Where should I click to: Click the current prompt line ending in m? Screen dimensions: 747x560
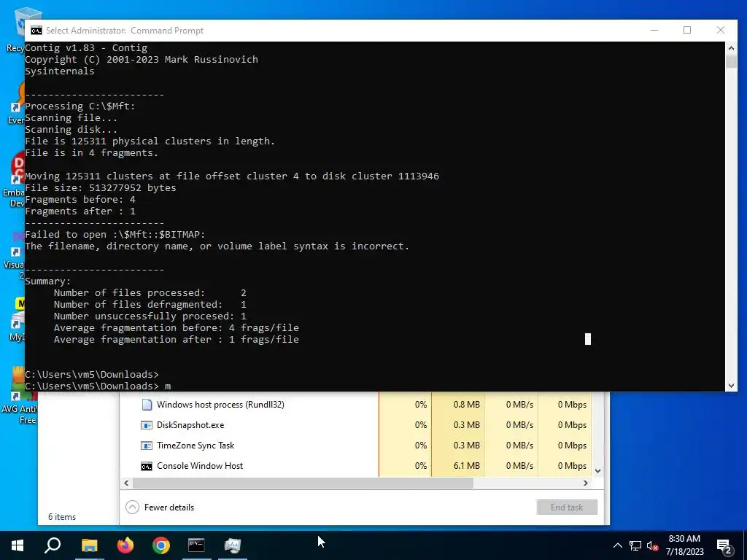tap(98, 386)
